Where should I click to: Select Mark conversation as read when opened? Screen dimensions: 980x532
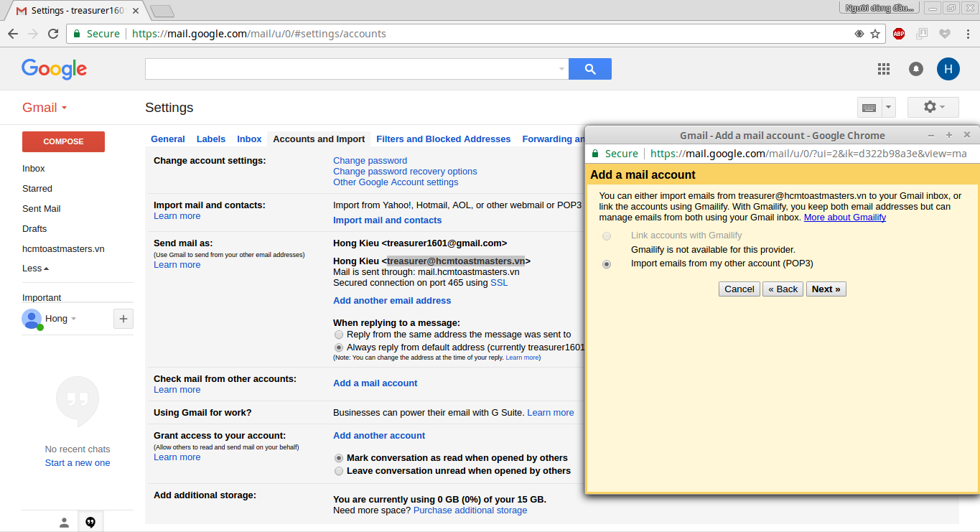[x=339, y=458]
